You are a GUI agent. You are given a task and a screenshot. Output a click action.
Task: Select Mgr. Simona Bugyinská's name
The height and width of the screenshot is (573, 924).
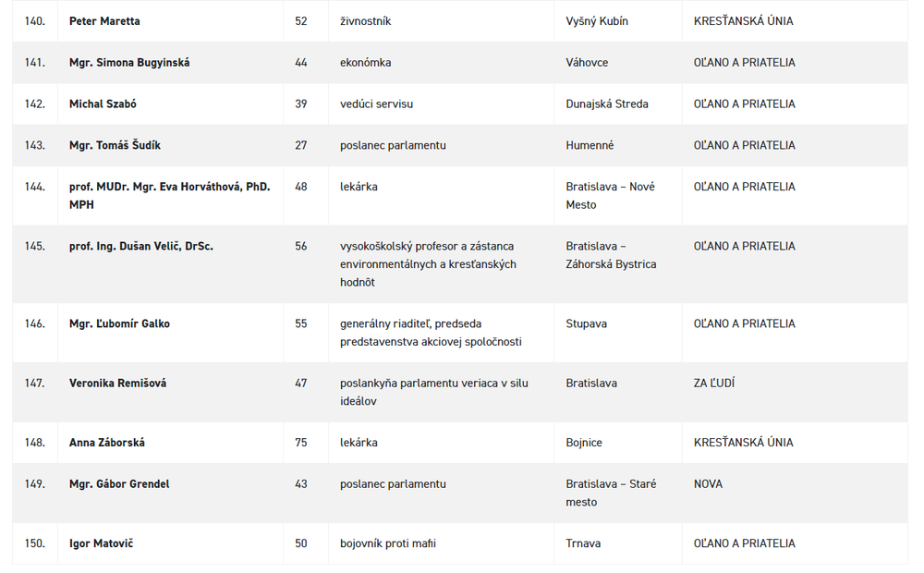(x=129, y=63)
